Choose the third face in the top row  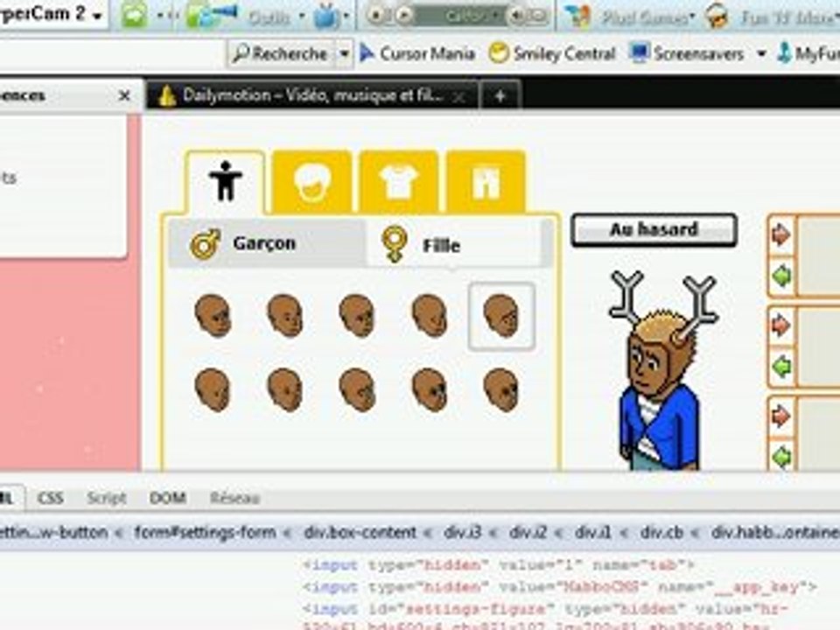pos(357,316)
